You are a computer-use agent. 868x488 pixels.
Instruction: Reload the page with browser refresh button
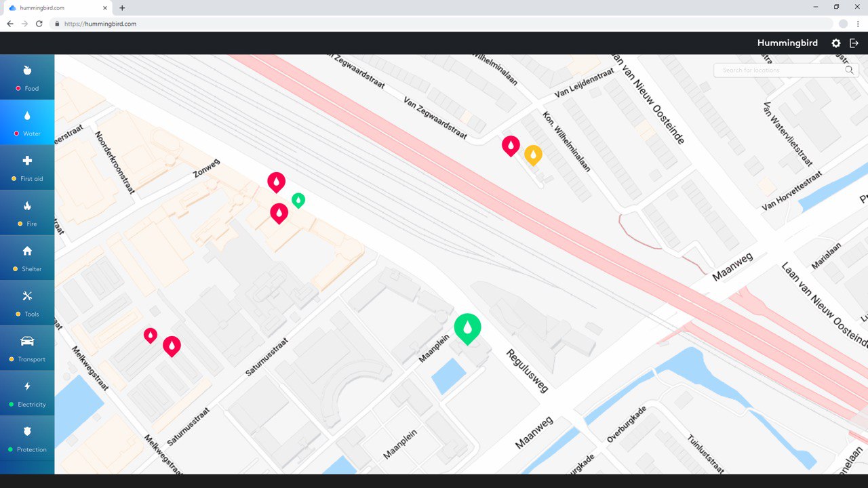(x=39, y=24)
